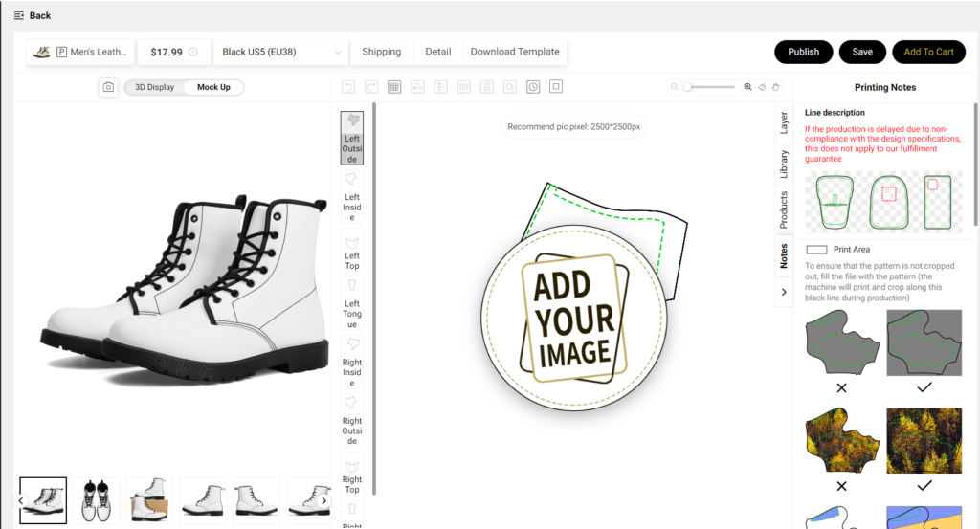Toggle the grid display icon
The image size is (980, 529).
(394, 87)
